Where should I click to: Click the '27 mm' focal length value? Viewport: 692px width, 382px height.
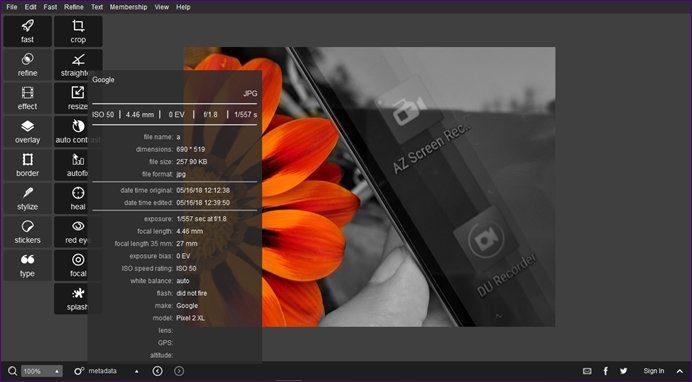point(187,244)
